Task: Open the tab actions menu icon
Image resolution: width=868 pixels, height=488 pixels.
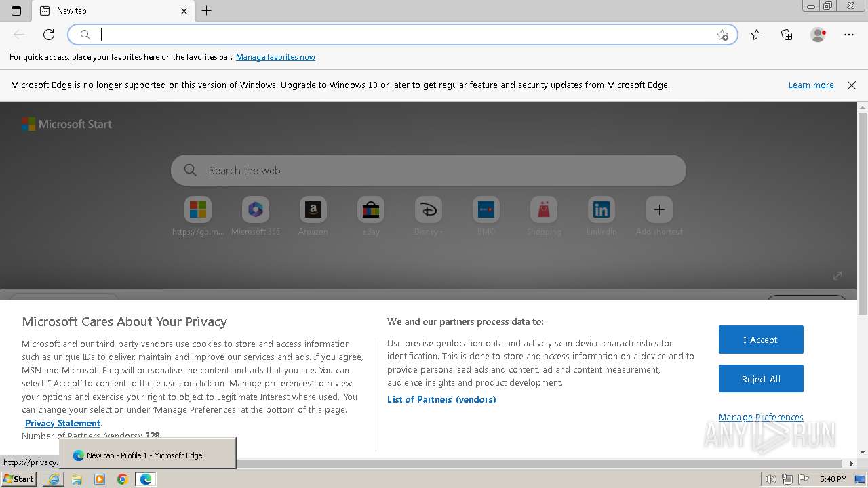Action: 16,11
